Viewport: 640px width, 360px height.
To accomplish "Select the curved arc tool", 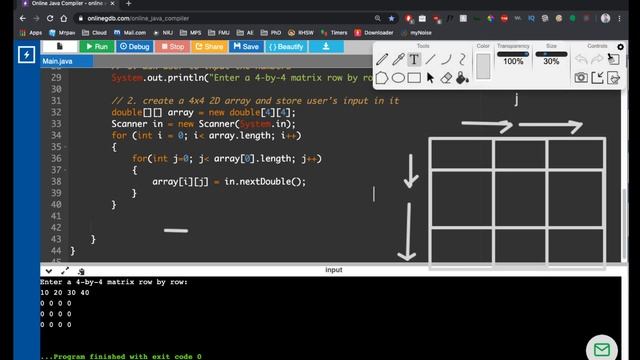I will click(446, 60).
